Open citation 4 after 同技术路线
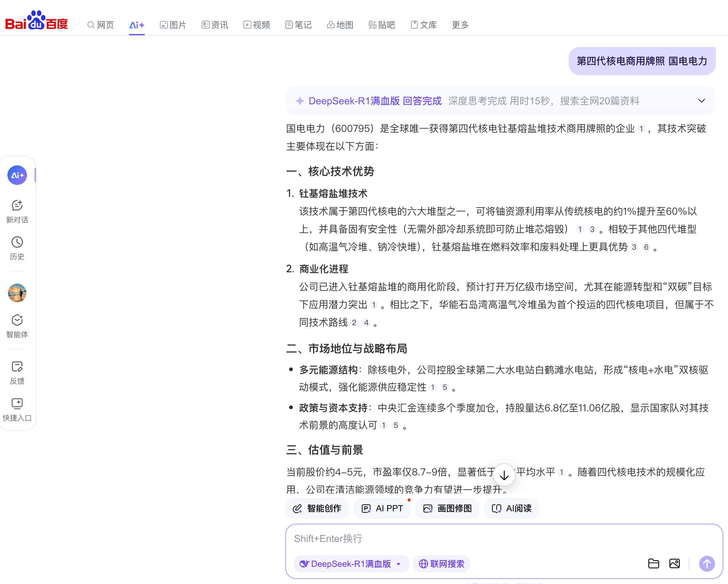The image size is (728, 584). pyautogui.click(x=366, y=323)
